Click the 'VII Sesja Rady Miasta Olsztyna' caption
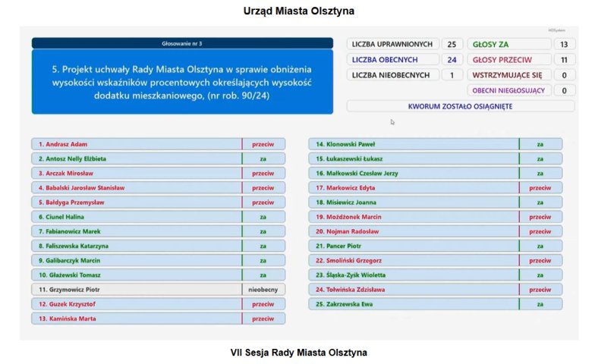Screen dimensions: 595x364 [x=299, y=353]
